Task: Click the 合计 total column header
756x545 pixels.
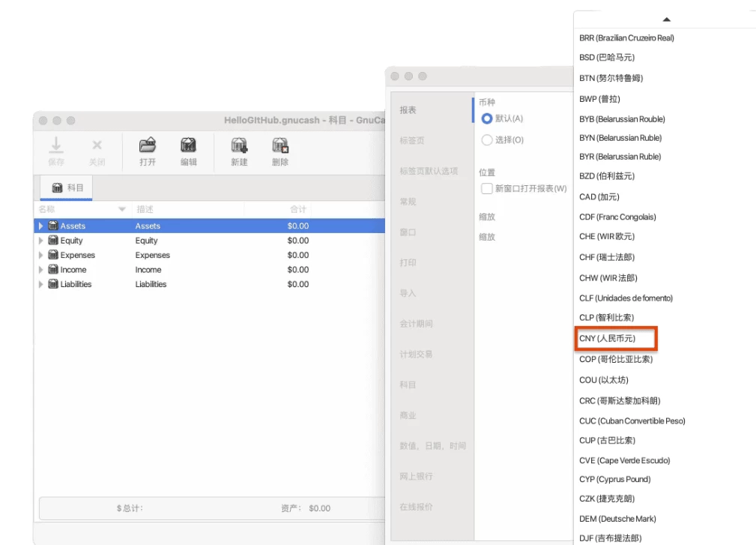Action: click(x=299, y=209)
